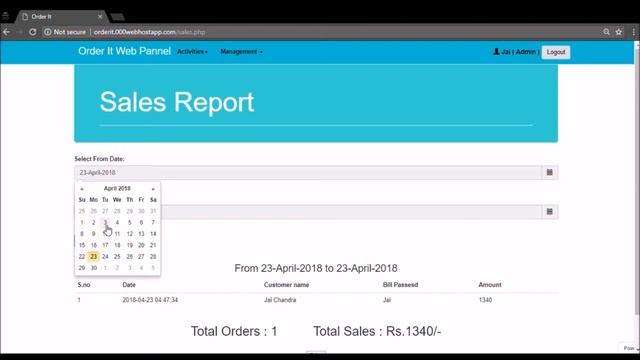
Task: Pick April 14 in the calendar
Action: [x=153, y=234]
